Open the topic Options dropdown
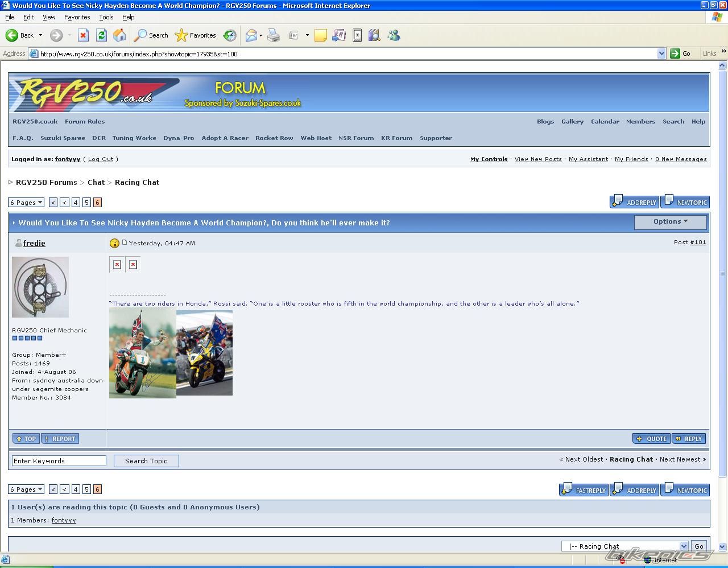This screenshot has height=568, width=728. pos(671,222)
